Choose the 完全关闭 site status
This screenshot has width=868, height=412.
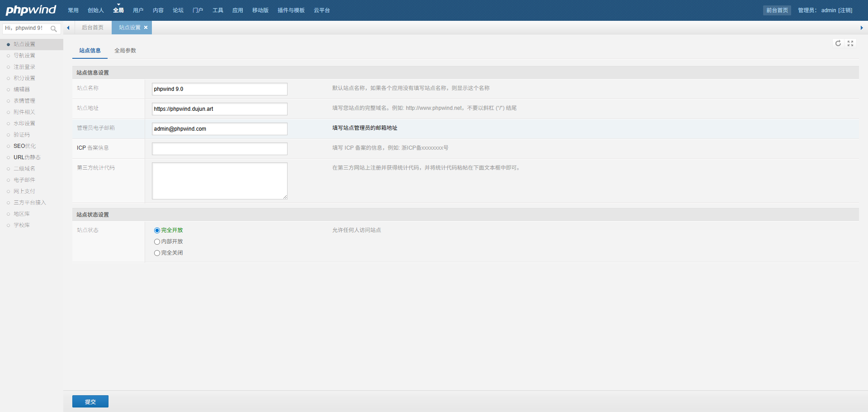point(157,253)
